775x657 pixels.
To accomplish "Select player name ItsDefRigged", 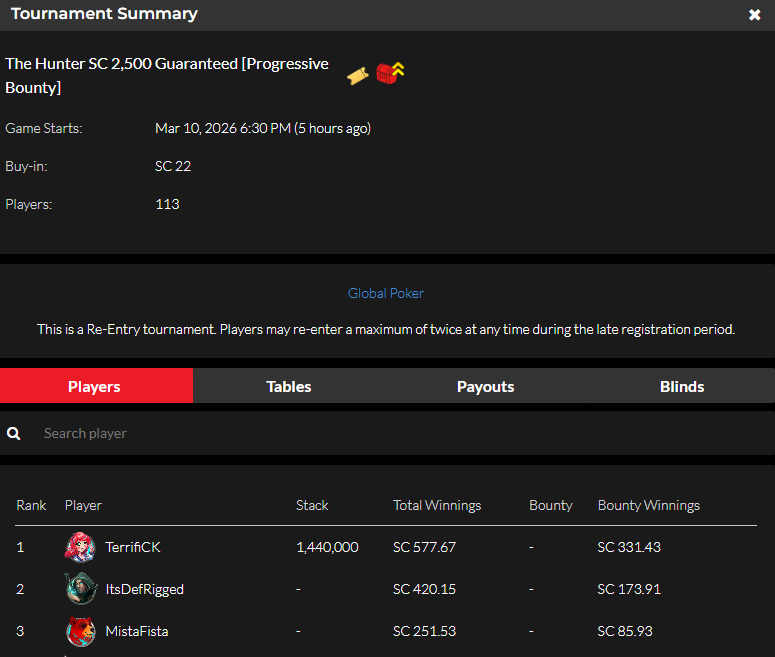I will pyautogui.click(x=144, y=589).
